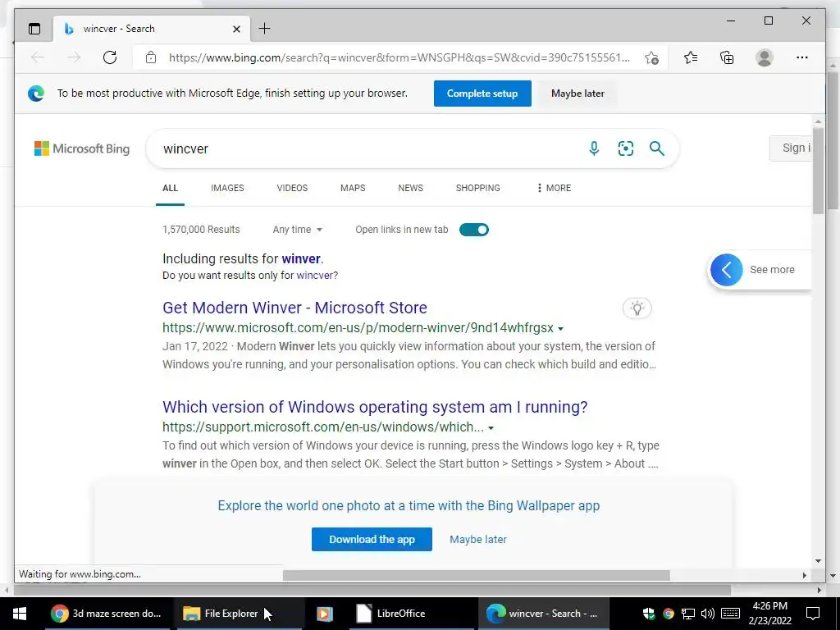The height and width of the screenshot is (630, 840).
Task: Switch to MAPS tab
Action: tap(353, 188)
